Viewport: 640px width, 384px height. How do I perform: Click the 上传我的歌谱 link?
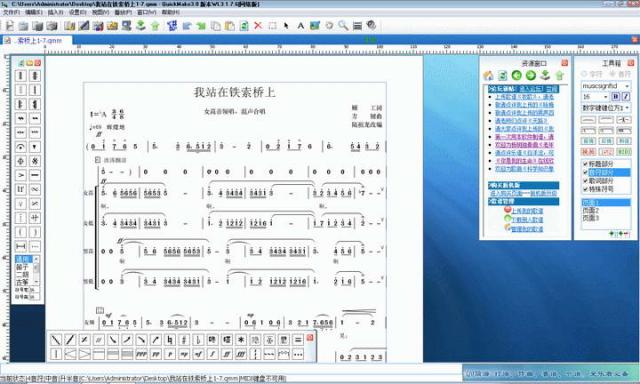[x=527, y=211]
